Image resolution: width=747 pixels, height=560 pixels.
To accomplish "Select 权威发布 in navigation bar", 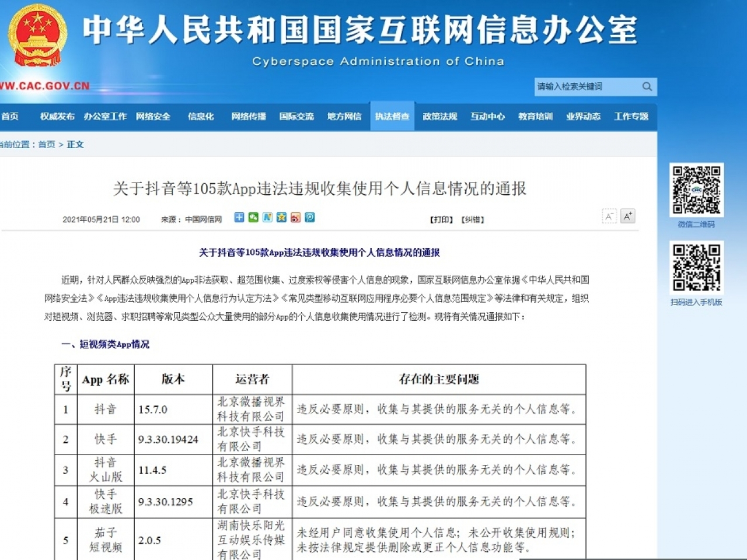I will pyautogui.click(x=57, y=116).
